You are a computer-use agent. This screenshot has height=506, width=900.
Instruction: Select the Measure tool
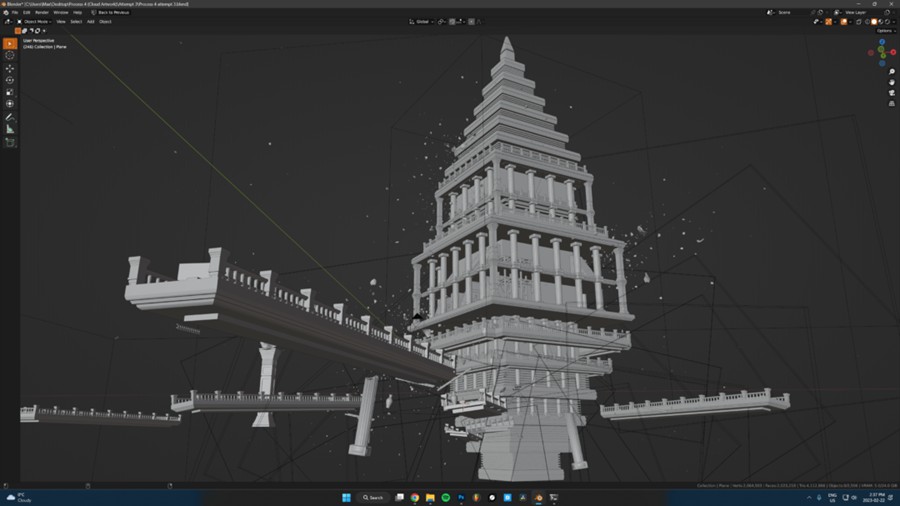click(x=10, y=129)
